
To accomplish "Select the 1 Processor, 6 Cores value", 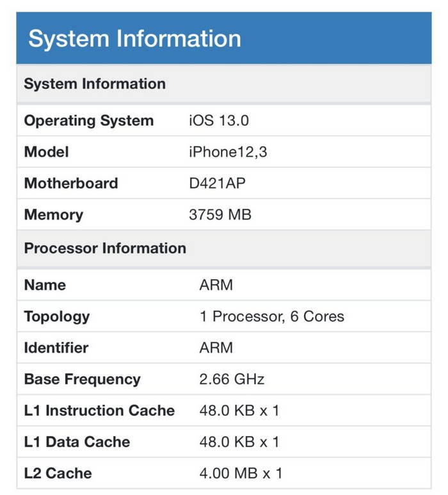I will coord(272,316).
